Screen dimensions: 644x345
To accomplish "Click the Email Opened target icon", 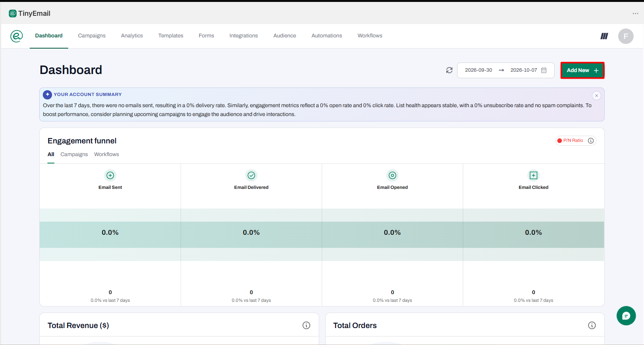I will [x=392, y=175].
